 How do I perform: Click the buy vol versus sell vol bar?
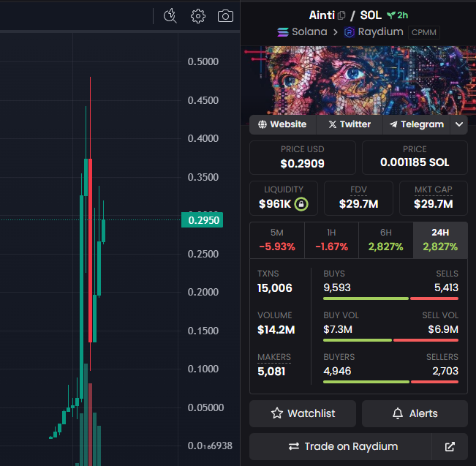tap(390, 340)
